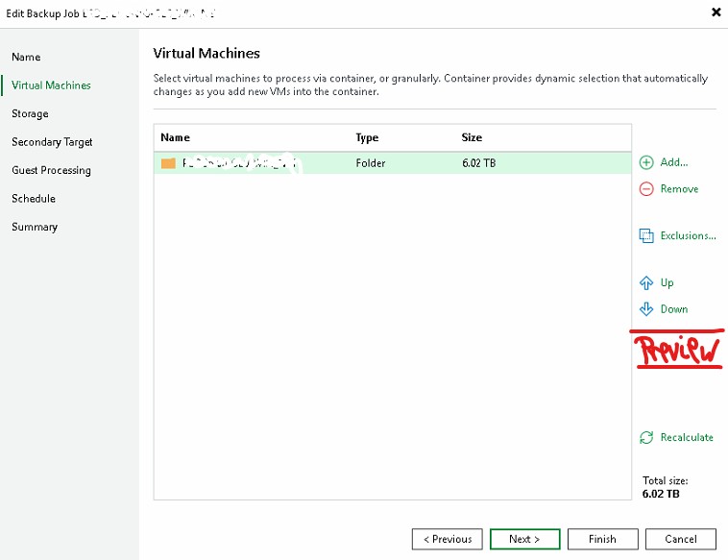
Task: Click the blue Up arrow icon
Action: (646, 282)
